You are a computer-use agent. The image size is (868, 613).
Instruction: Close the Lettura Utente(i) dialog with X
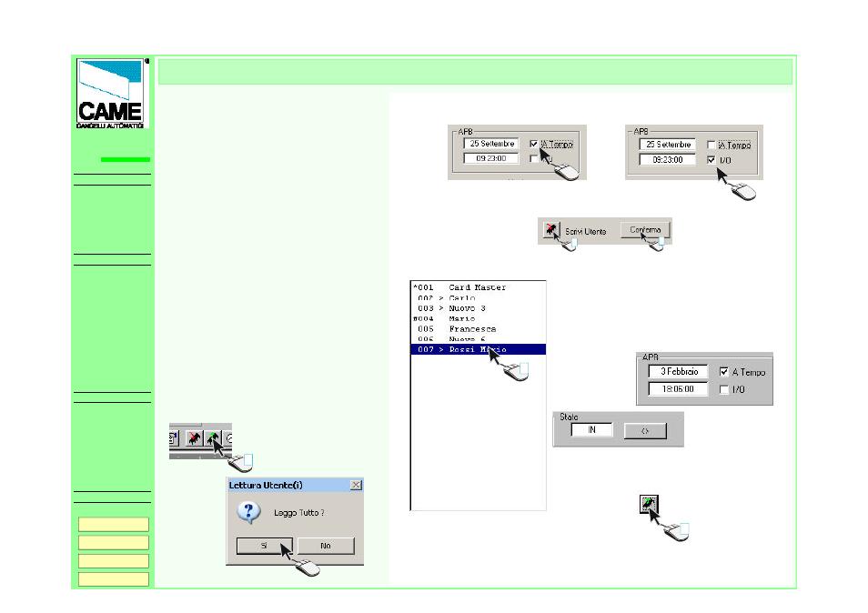(x=356, y=485)
